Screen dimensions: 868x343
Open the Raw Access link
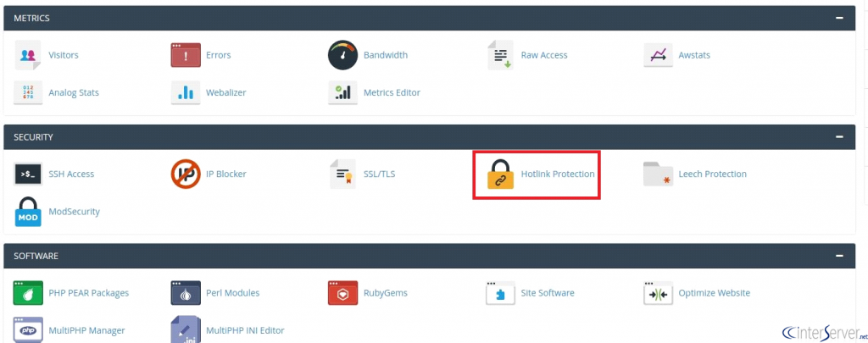[544, 55]
